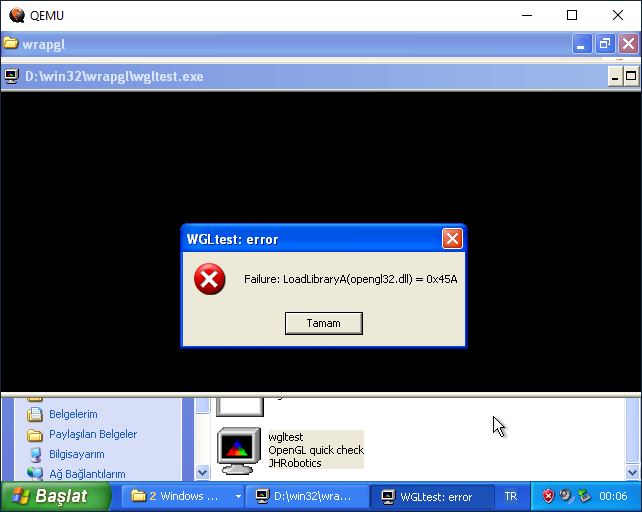Viewport: 642px width, 512px height.
Task: Click Ağ Bağlantılarım network icon
Action: [35, 473]
